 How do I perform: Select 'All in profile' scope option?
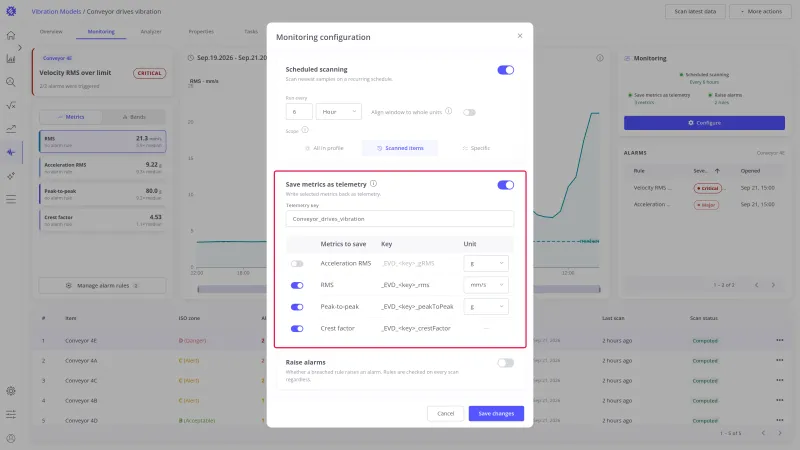[x=324, y=148]
